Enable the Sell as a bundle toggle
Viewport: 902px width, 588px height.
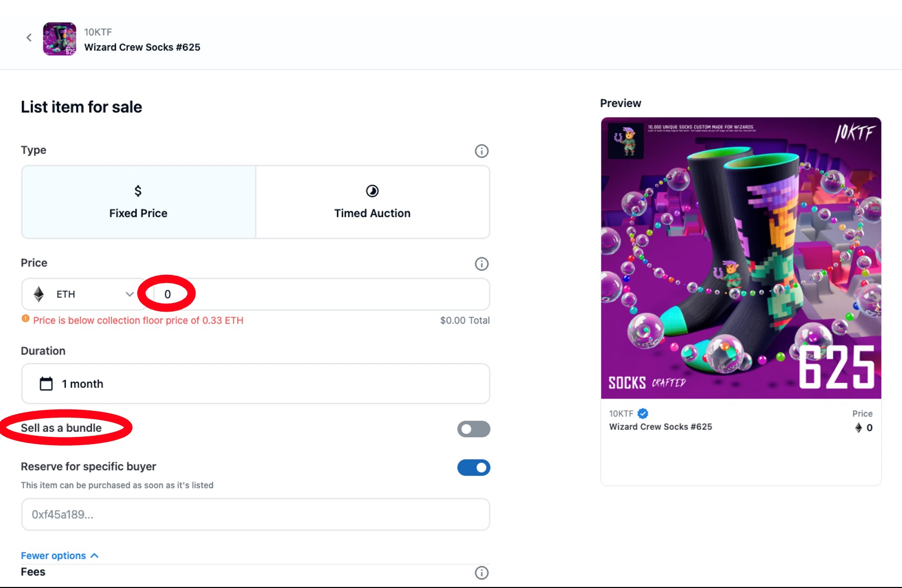[x=473, y=429]
